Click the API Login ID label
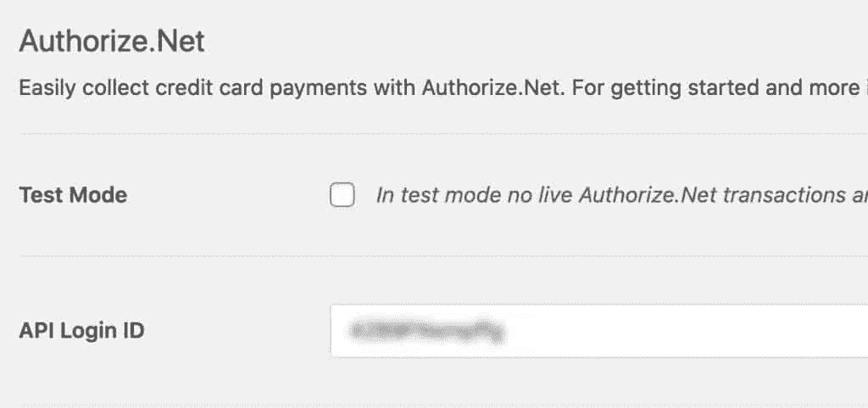 coord(82,331)
